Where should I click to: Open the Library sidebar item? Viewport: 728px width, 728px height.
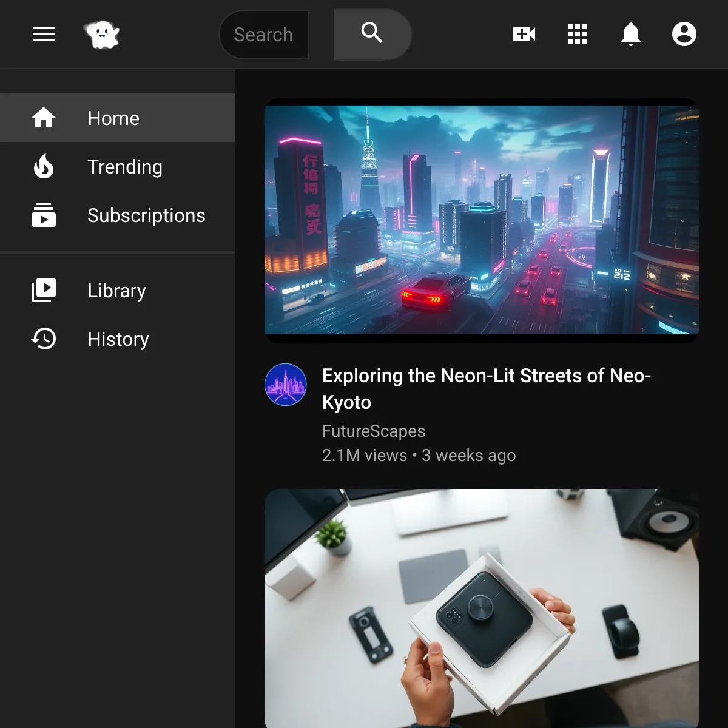coord(116,291)
